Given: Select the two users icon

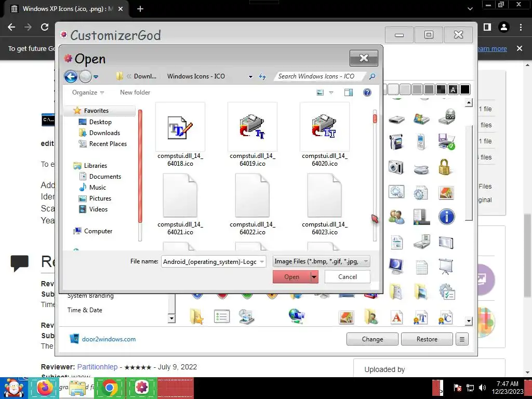Looking at the screenshot, I should [x=396, y=217].
